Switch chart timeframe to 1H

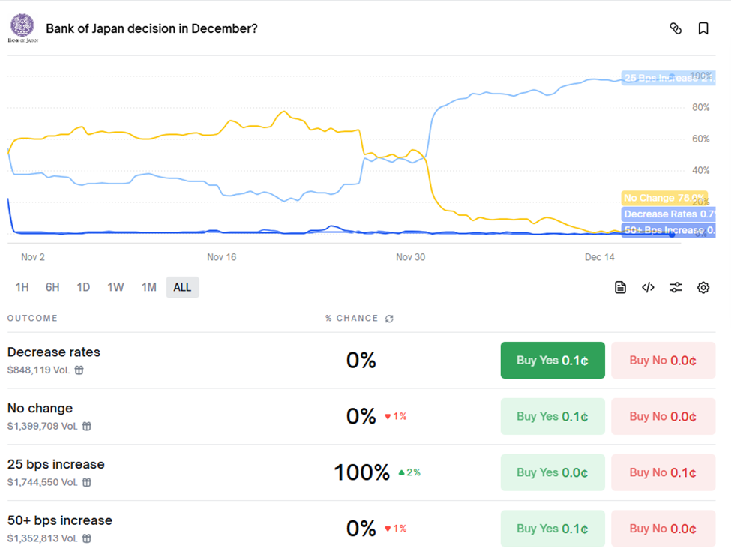22,287
